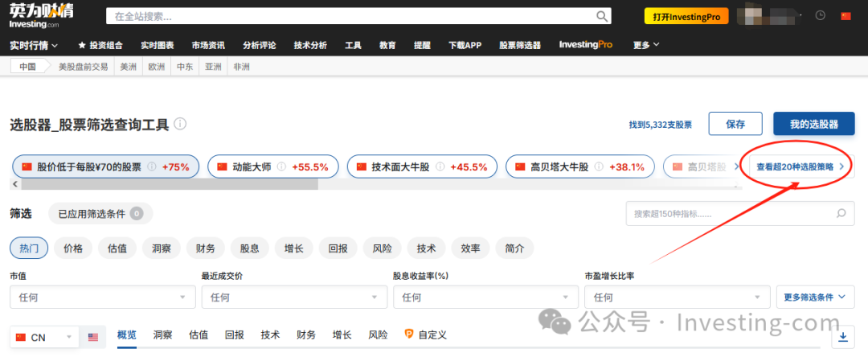Viewport: 868px width, 357px height.
Task: Select the 热门 filter category chip
Action: tap(29, 248)
